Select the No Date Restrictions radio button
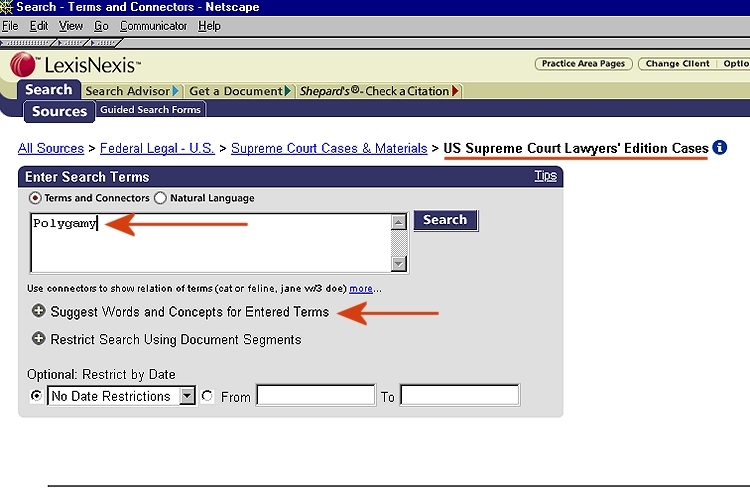This screenshot has width=750, height=490. pyautogui.click(x=36, y=396)
